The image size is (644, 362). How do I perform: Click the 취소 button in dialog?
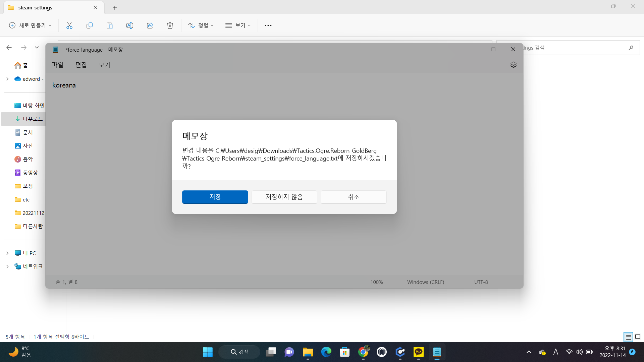(354, 197)
